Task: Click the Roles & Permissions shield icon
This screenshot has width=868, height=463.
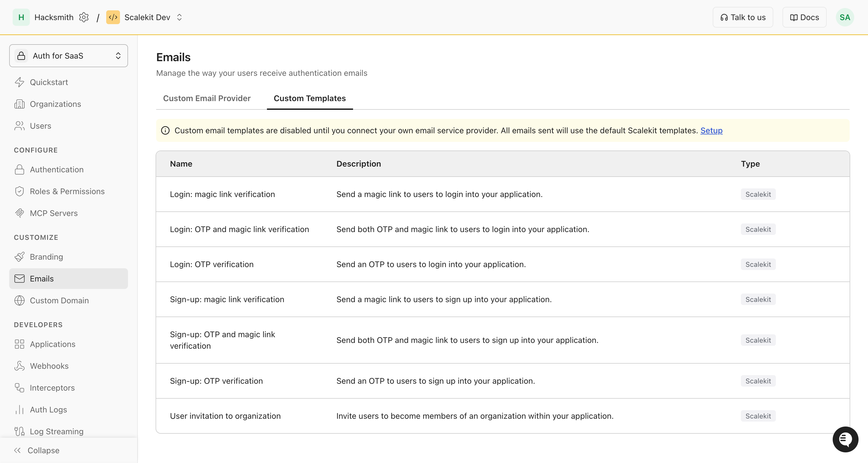Action: (20, 191)
